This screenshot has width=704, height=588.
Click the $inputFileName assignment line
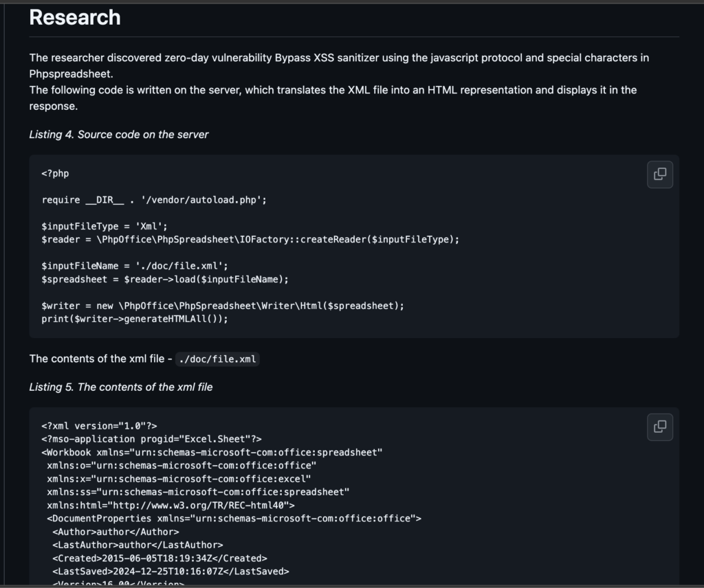click(x=134, y=266)
